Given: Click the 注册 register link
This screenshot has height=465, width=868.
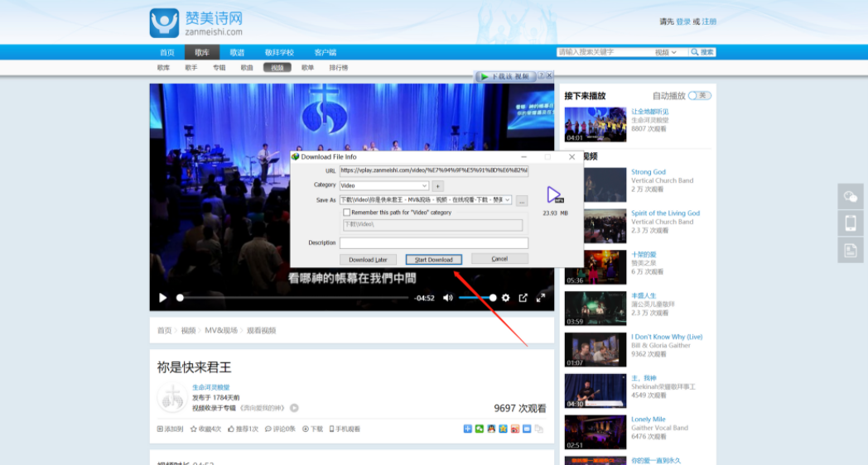Looking at the screenshot, I should tap(709, 22).
